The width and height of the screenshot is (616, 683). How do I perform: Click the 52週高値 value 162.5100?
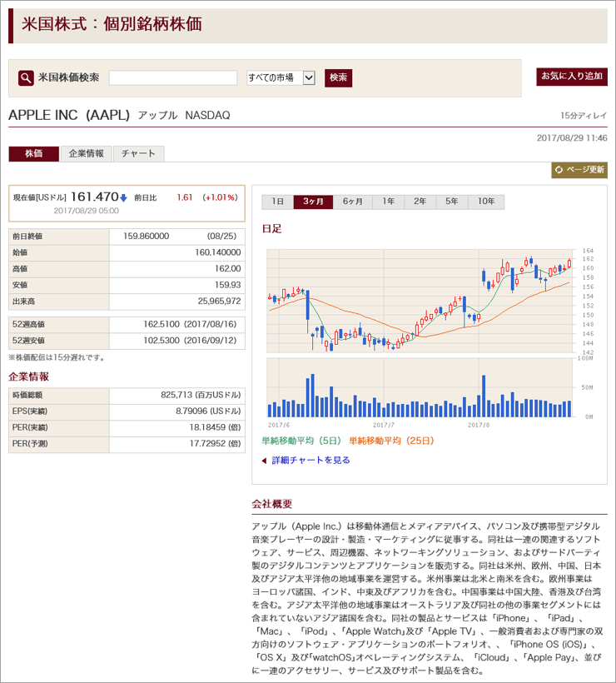[161, 324]
